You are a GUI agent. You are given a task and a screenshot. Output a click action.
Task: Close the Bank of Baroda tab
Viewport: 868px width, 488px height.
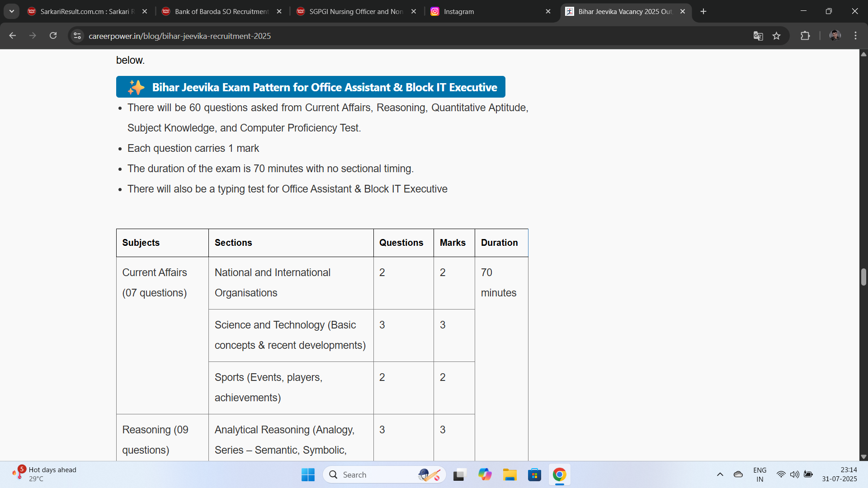coord(279,11)
